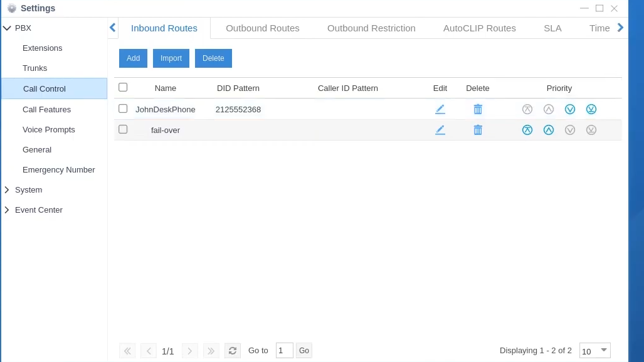Move fail-over route down one priority
Screen dimensions: 644x362
(x=570, y=130)
